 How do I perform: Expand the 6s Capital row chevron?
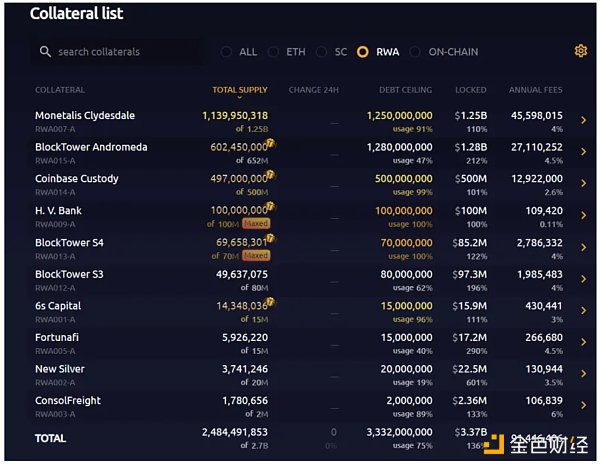584,310
